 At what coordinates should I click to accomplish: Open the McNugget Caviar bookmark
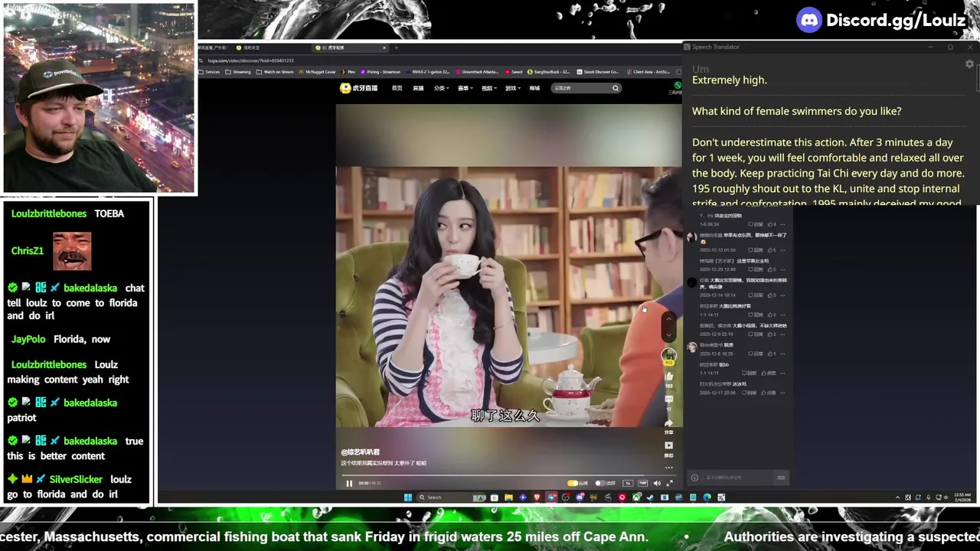(317, 72)
